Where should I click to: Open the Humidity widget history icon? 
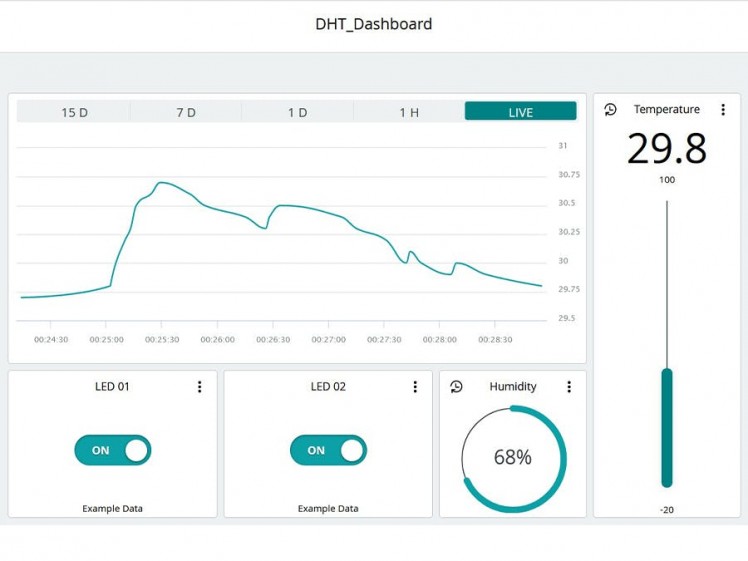point(457,387)
